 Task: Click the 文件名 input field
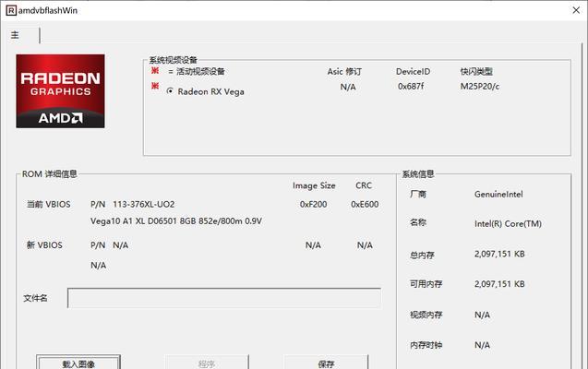tap(224, 298)
